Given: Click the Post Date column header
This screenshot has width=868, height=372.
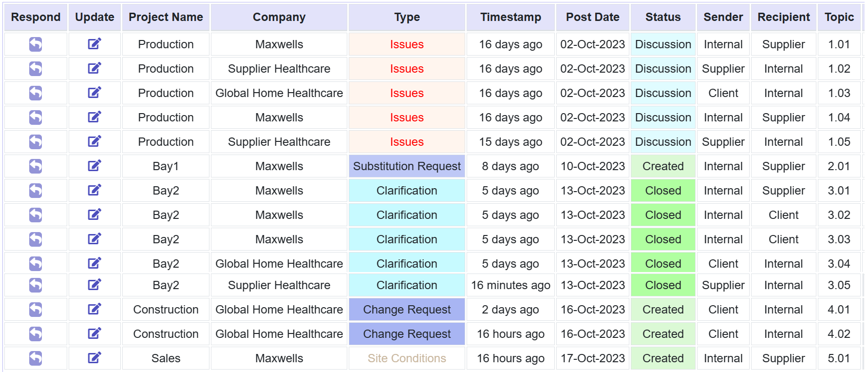Looking at the screenshot, I should point(592,17).
